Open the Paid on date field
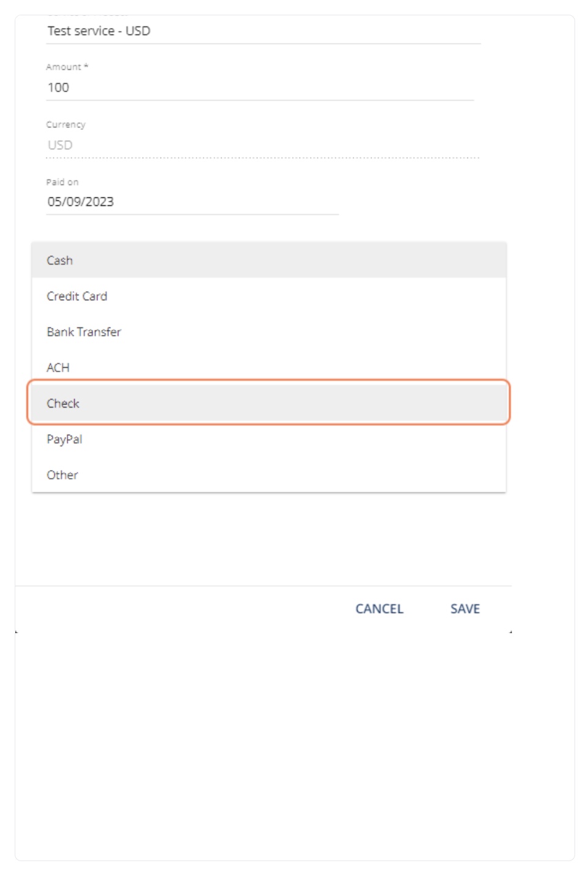588x874 pixels. (x=192, y=202)
